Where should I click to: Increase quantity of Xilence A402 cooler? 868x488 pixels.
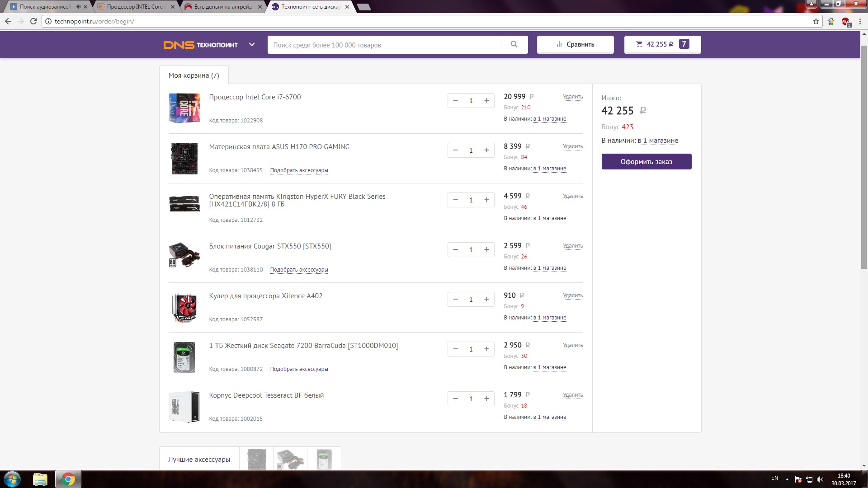486,299
